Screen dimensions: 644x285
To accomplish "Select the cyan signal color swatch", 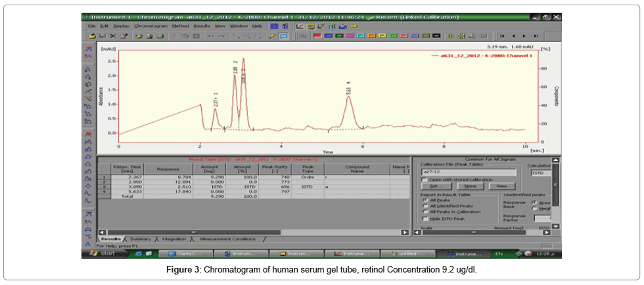I will [x=361, y=35].
